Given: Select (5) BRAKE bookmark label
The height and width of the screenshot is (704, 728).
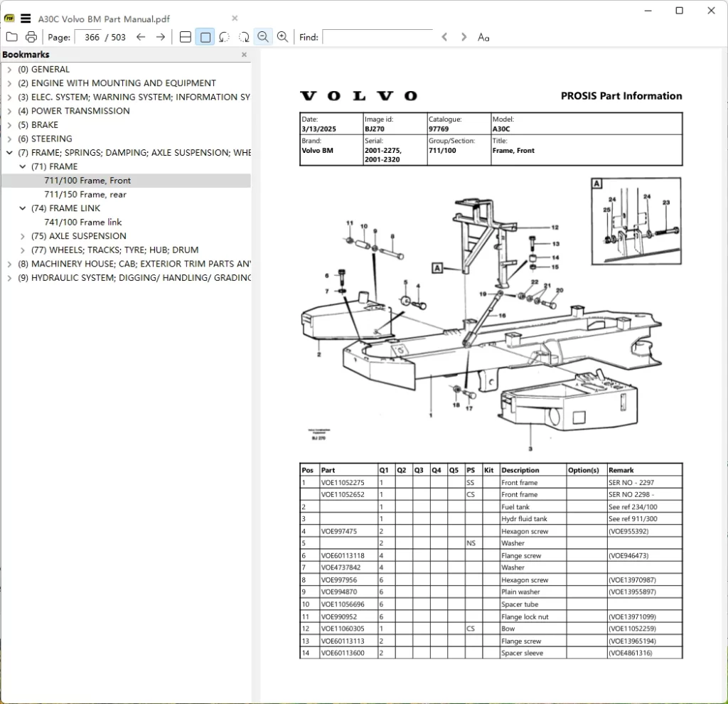Looking at the screenshot, I should click(x=38, y=125).
